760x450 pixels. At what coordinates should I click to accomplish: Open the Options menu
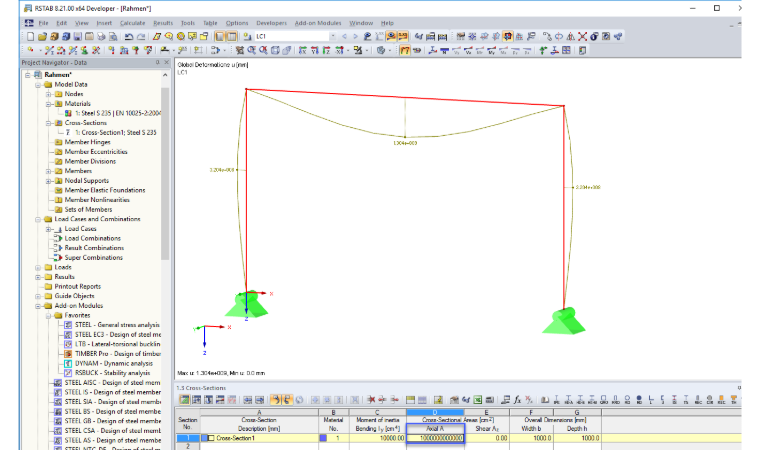(237, 23)
